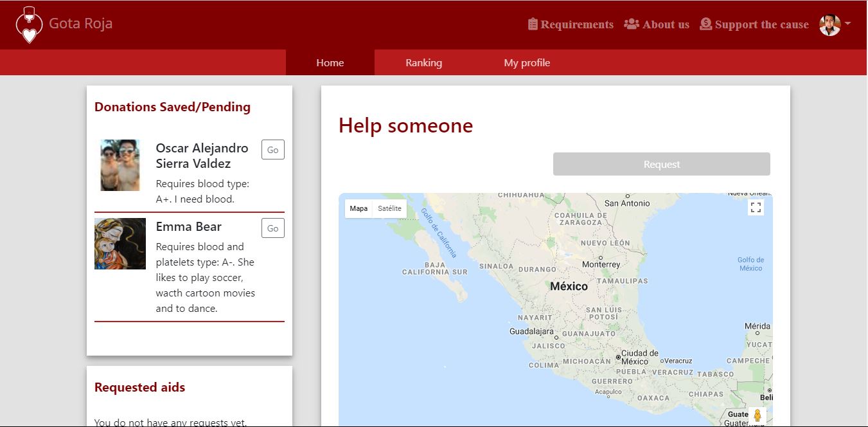Click the clipboard icon beside Requirements
This screenshot has width=868, height=427.
tap(533, 24)
